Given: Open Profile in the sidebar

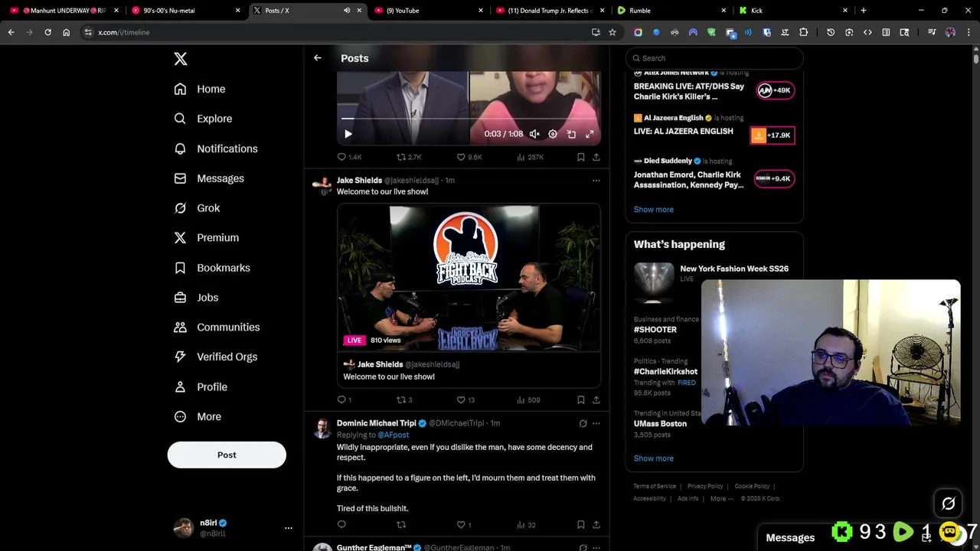Looking at the screenshot, I should tap(201, 386).
